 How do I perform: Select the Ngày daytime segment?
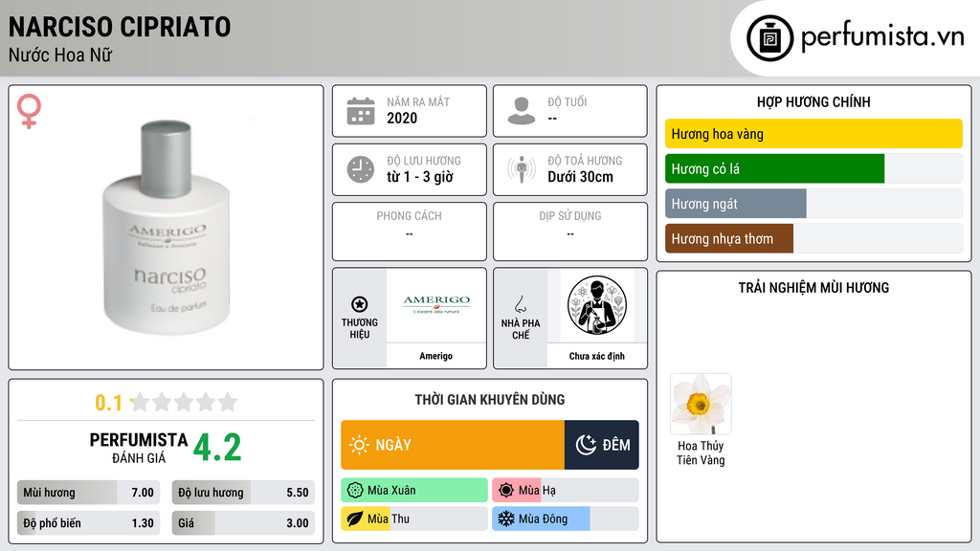(x=453, y=445)
